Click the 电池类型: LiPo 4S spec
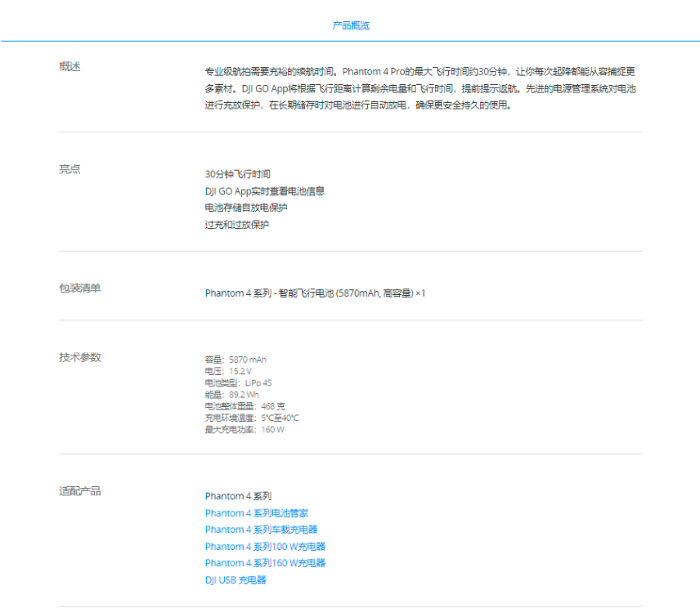The width and height of the screenshot is (700, 608). 238,382
